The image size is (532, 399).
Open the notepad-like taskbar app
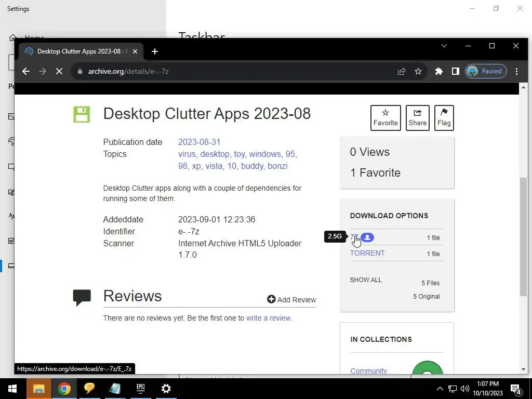click(115, 389)
